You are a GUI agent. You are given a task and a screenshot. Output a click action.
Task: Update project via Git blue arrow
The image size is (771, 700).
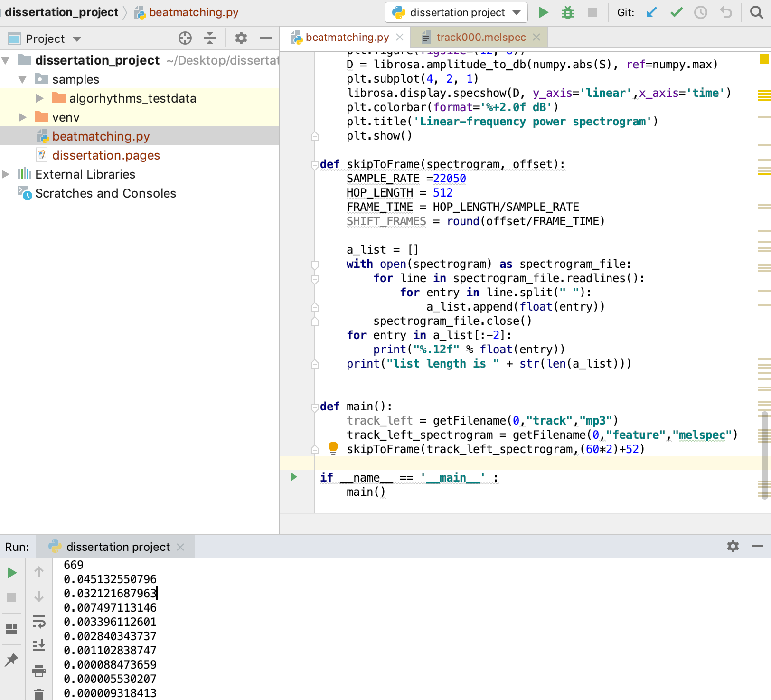pyautogui.click(x=651, y=12)
